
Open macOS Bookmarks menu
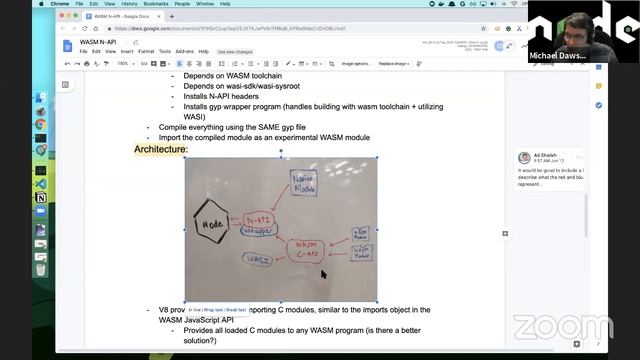(x=156, y=4)
